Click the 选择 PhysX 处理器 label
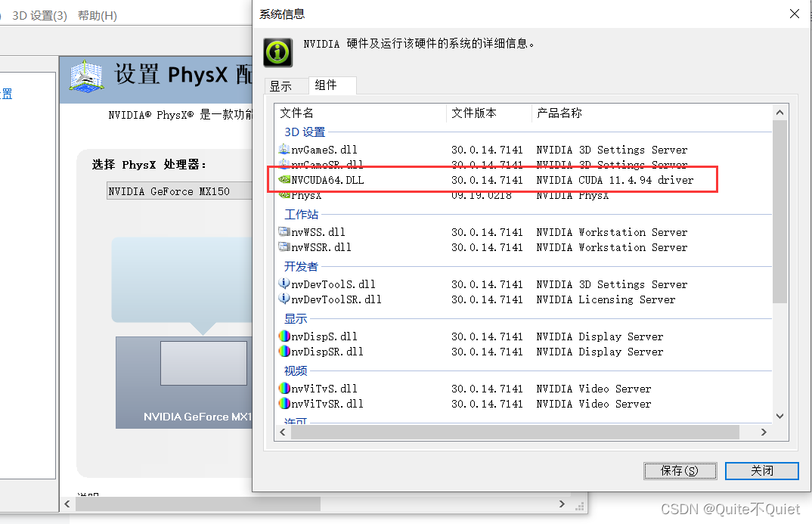The height and width of the screenshot is (524, 812). pos(149,165)
